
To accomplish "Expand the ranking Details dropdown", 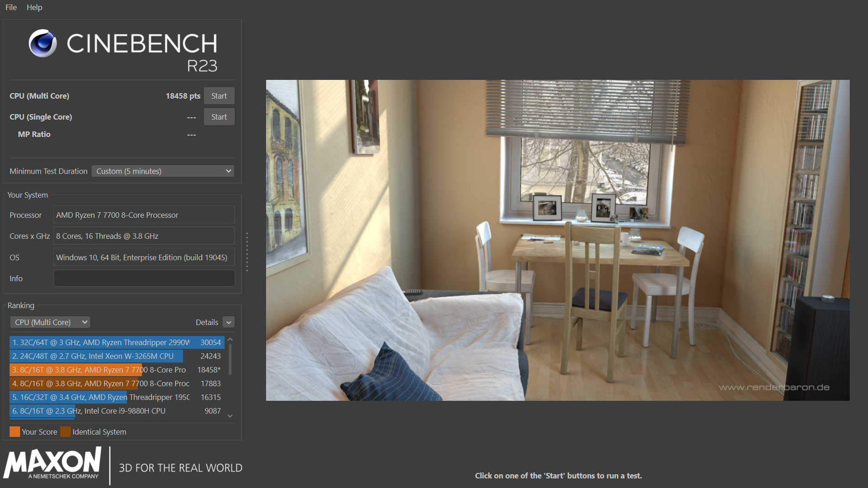I will click(229, 322).
